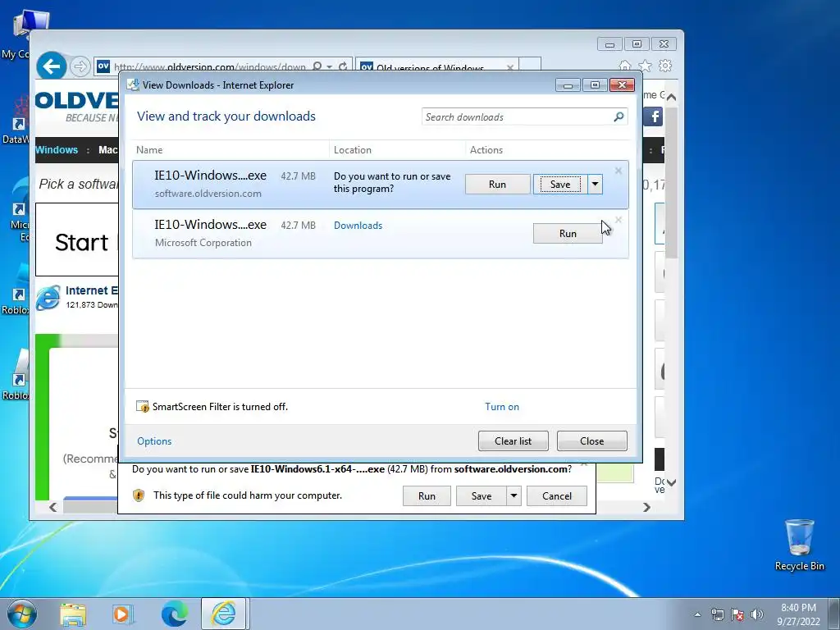Run the Microsoft Corporation IE10 download

pyautogui.click(x=568, y=234)
